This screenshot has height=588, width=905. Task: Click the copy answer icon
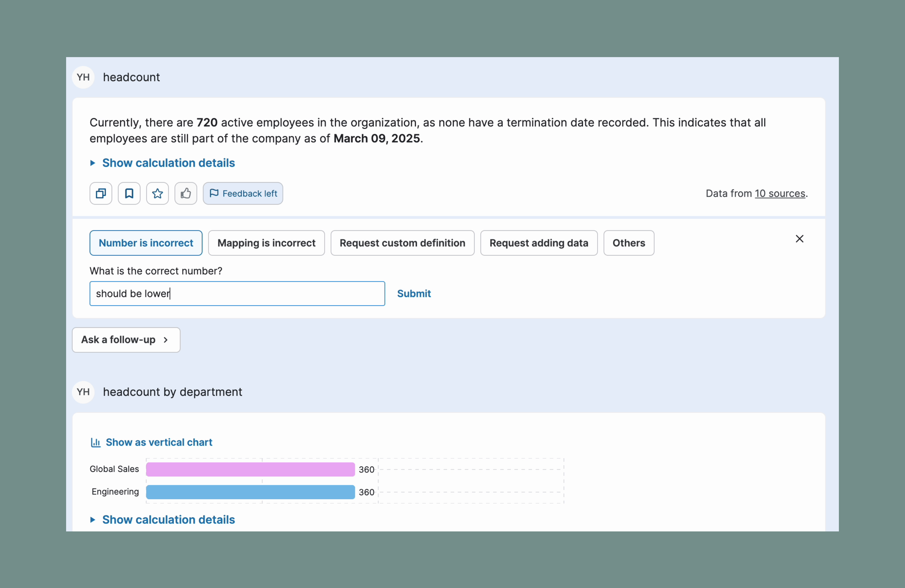[101, 194]
